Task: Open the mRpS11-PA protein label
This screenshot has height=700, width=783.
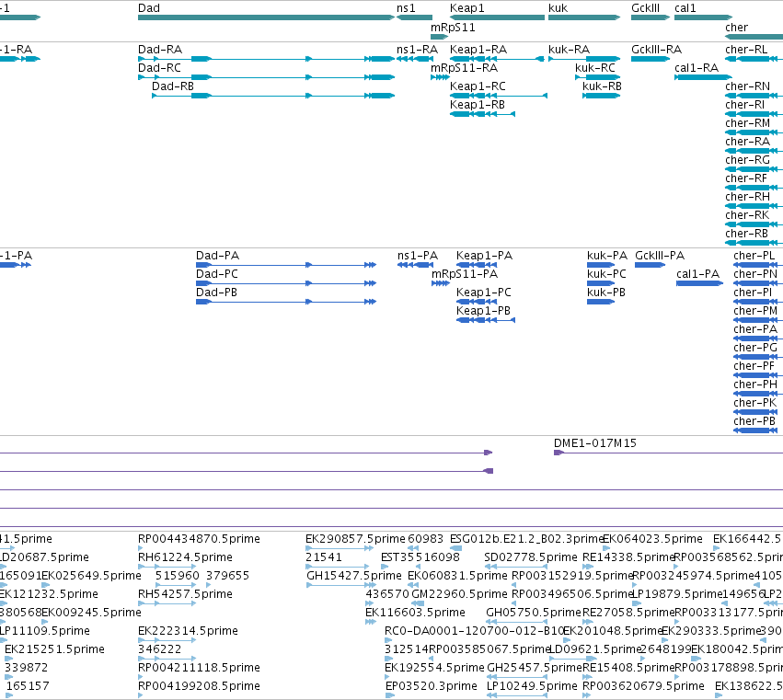Action: click(x=465, y=274)
